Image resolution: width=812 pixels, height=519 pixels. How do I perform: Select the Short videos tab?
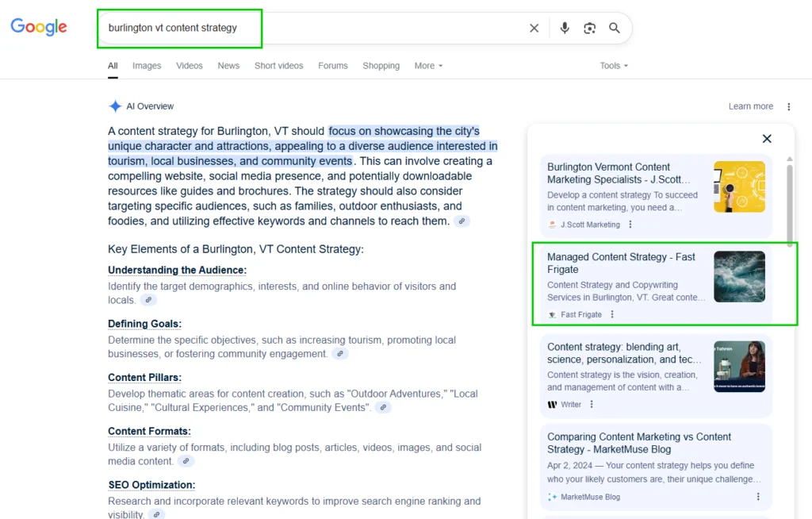tap(278, 66)
